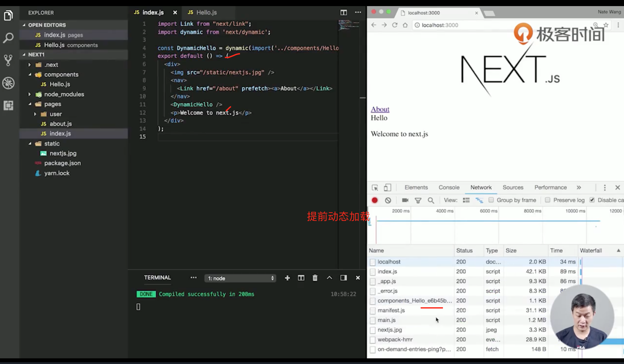Image resolution: width=624 pixels, height=364 pixels.
Task: Open the Search view in activity bar
Action: pos(8,38)
